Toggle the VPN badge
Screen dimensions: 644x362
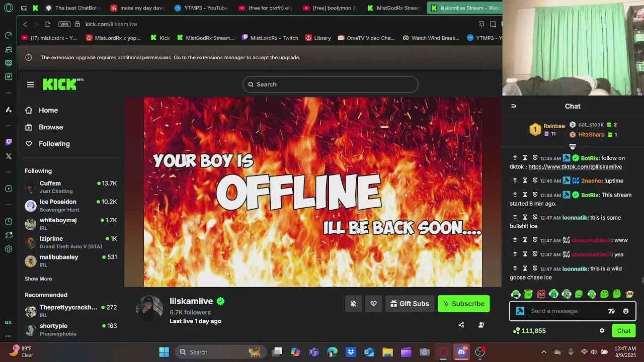64,24
